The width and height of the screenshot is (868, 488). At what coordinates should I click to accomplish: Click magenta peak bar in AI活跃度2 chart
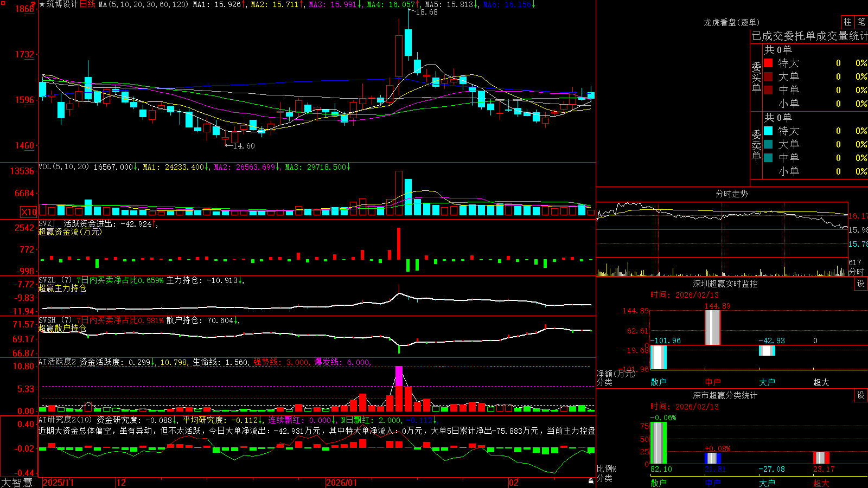pos(399,376)
